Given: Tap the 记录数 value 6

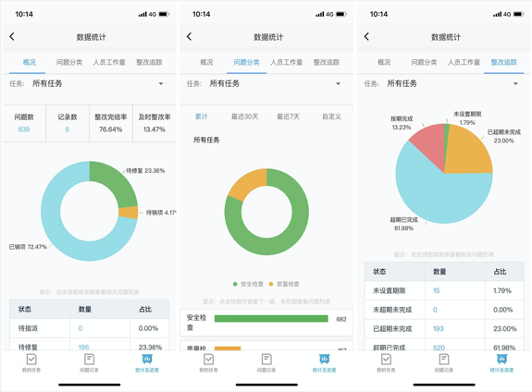Looking at the screenshot, I should click(x=68, y=129).
